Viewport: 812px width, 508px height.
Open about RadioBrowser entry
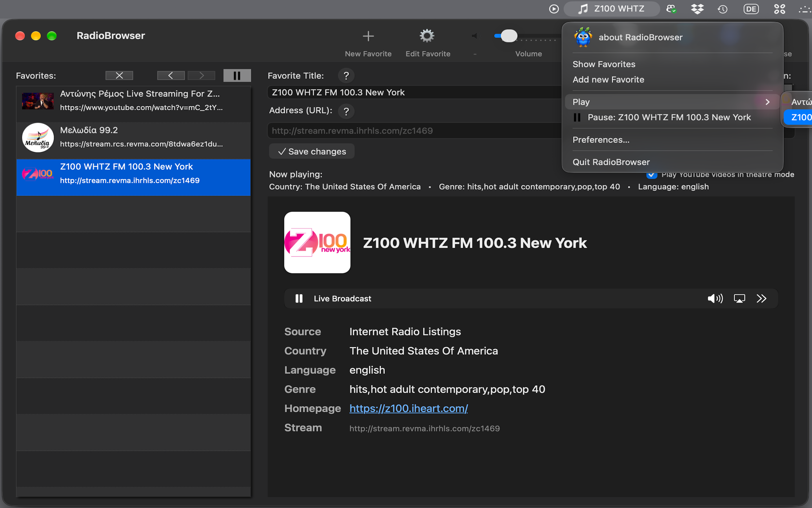[x=640, y=37]
